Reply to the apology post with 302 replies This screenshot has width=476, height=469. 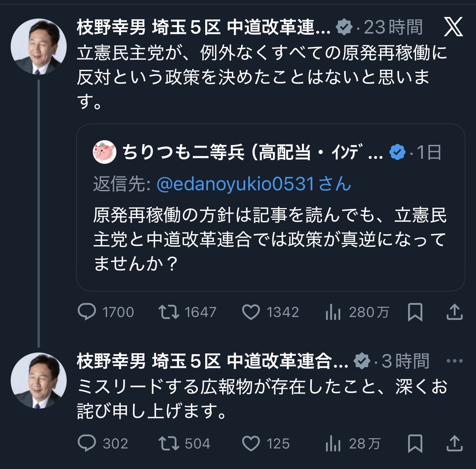(87, 443)
